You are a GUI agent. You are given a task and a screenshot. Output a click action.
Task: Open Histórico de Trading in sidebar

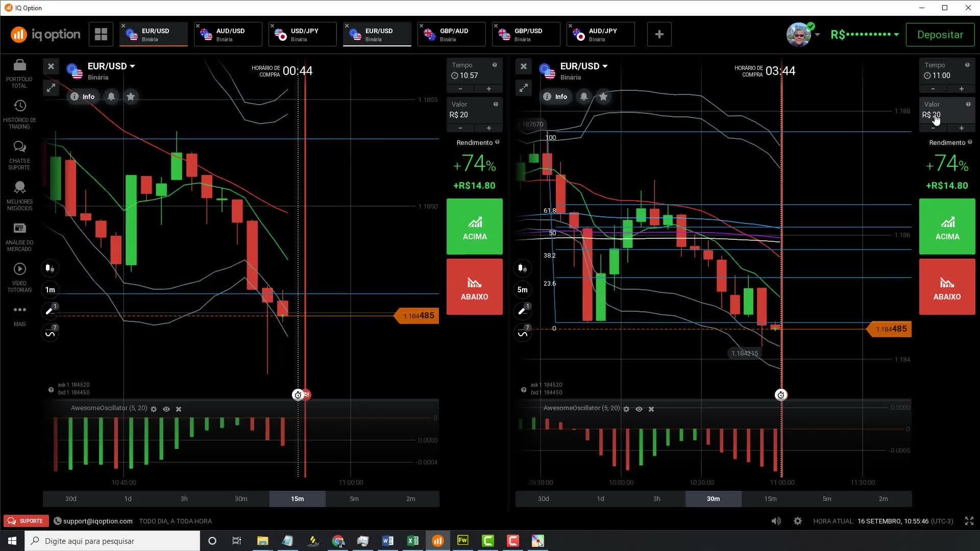point(19,114)
